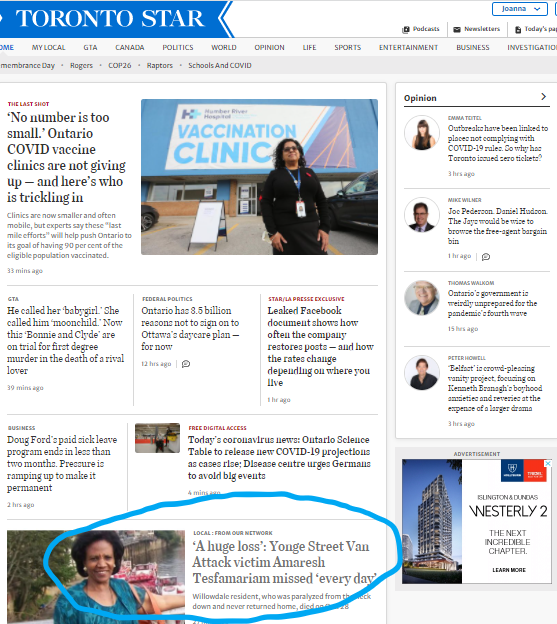Click the 'Federal Politics' category label
Image resolution: width=557 pixels, height=624 pixels.
pyautogui.click(x=167, y=299)
